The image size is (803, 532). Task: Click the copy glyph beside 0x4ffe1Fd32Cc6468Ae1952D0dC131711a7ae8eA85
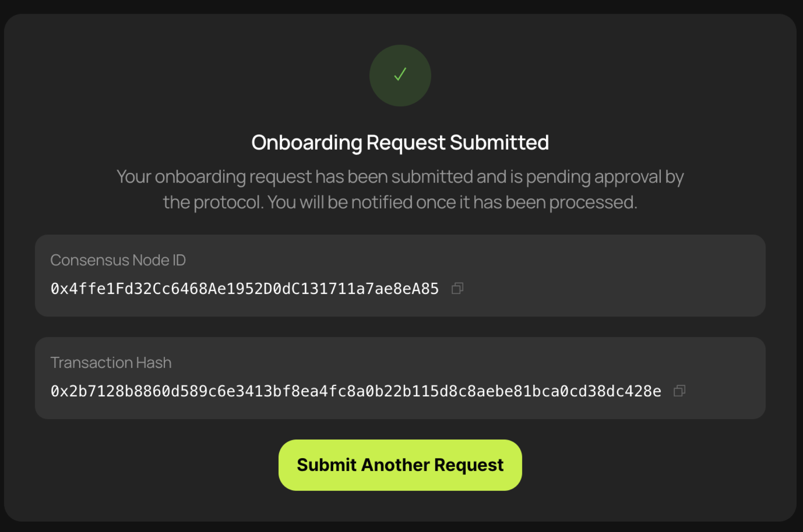pos(457,288)
